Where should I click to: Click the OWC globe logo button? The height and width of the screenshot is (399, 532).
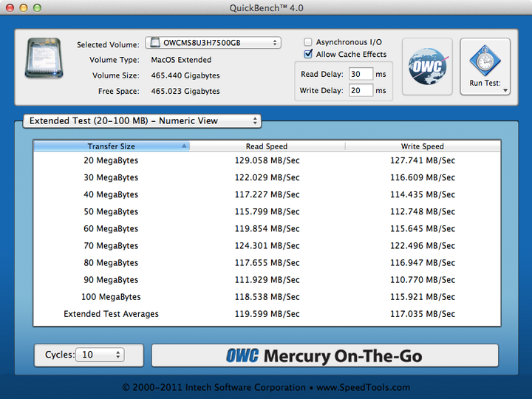point(426,67)
